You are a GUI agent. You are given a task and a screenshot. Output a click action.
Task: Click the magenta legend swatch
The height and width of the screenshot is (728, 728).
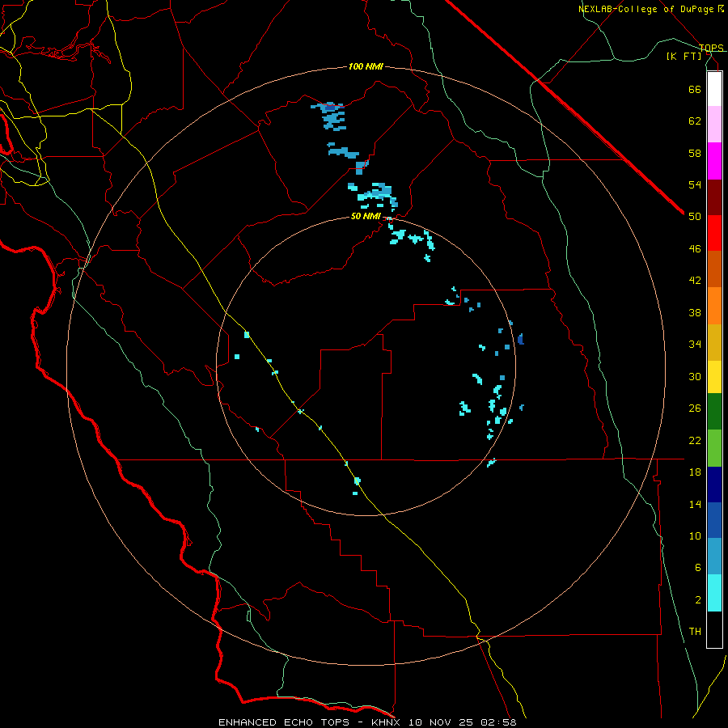click(x=714, y=161)
